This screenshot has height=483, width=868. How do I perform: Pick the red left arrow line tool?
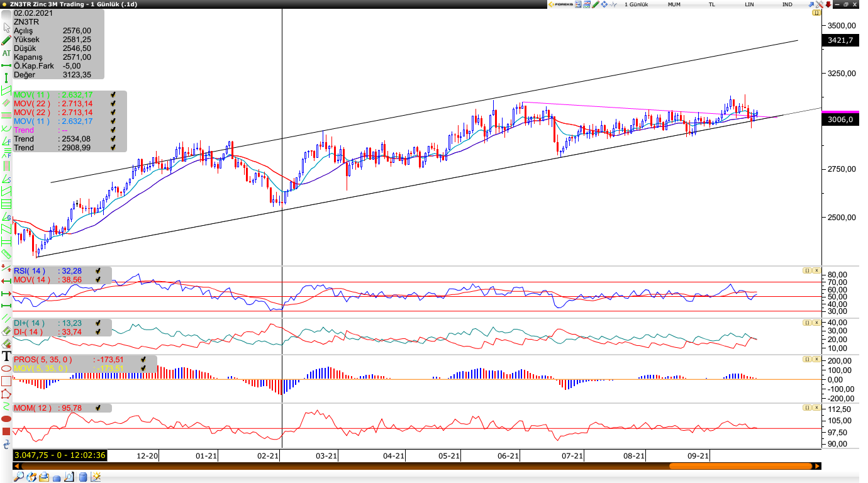click(6, 281)
